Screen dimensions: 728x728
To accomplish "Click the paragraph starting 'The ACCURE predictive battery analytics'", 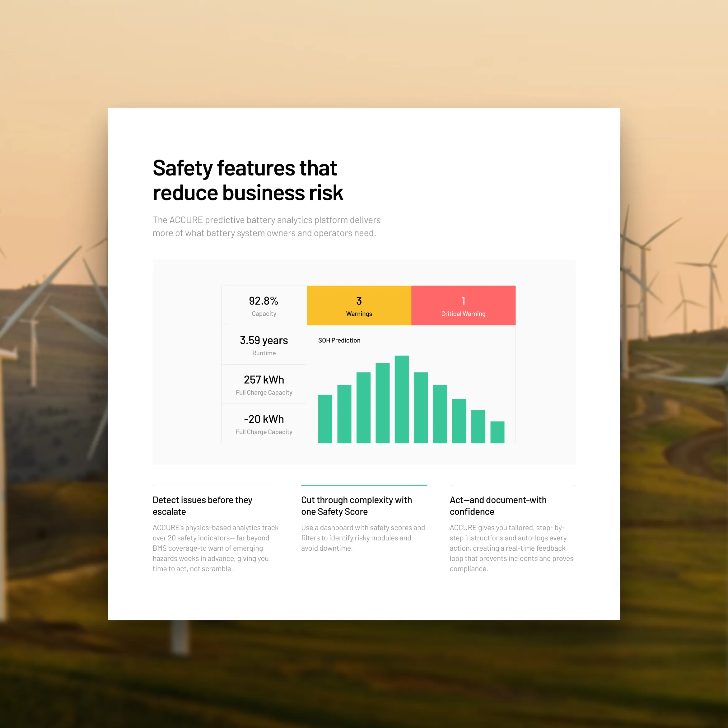I will click(x=266, y=226).
